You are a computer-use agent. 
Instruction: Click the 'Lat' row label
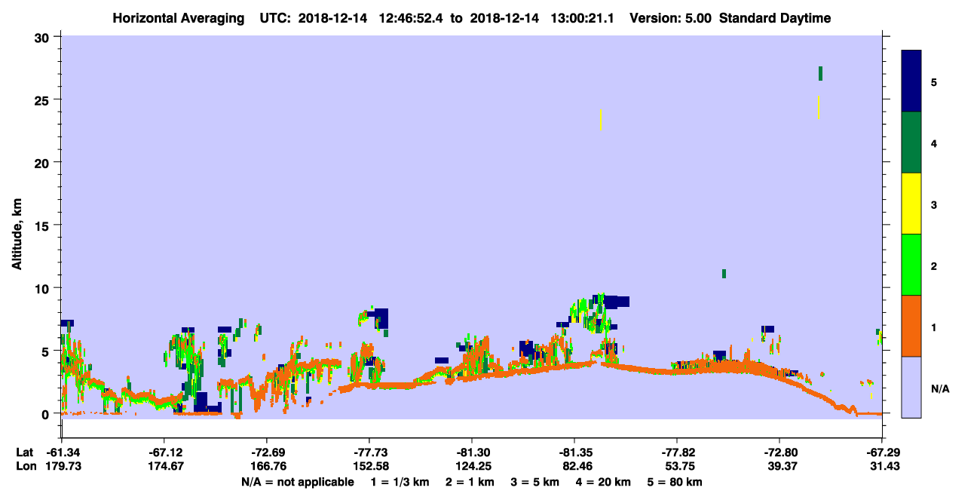25,452
